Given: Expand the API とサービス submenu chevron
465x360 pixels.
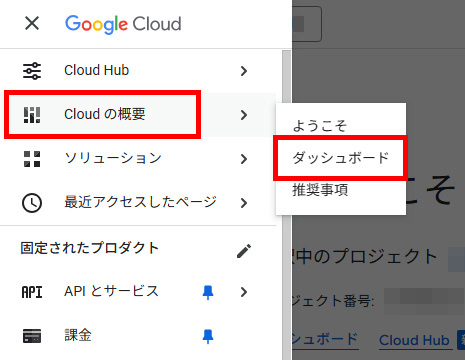Looking at the screenshot, I should click(244, 292).
